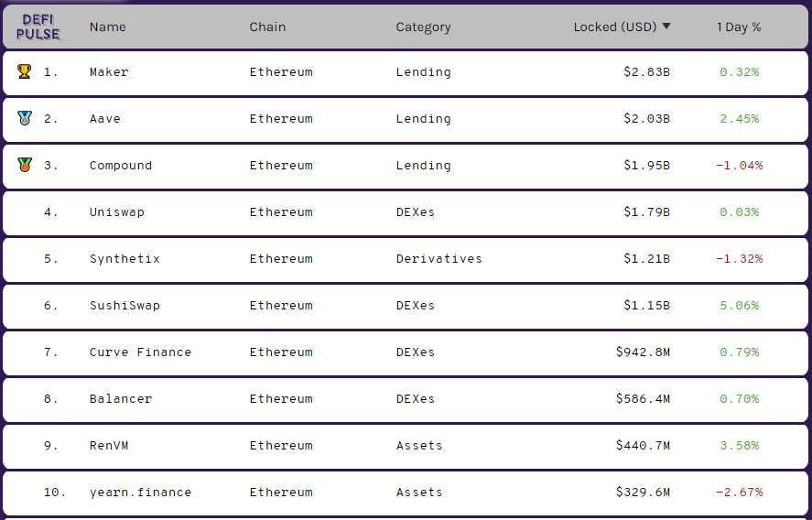Click the gold trophy icon beside Maker

tap(25, 71)
